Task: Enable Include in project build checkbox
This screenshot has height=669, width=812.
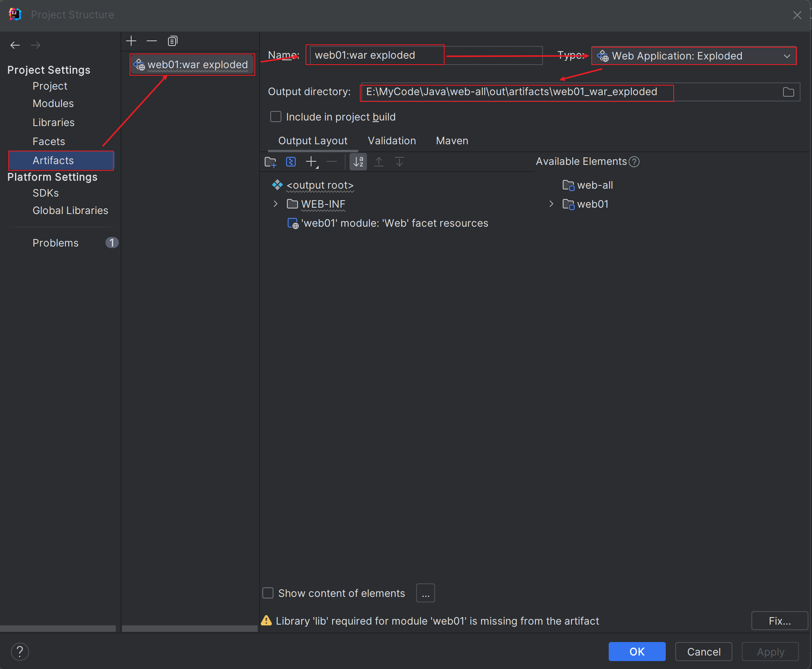Action: pos(276,117)
